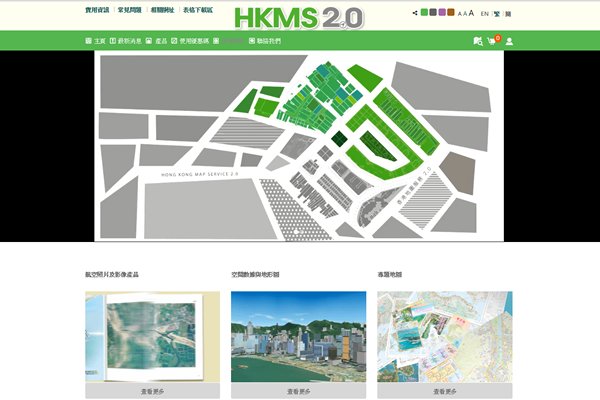Viewport: 600px width, 400px height.
Task: Click the HKMS 2.0 logo
Action: [x=299, y=18]
